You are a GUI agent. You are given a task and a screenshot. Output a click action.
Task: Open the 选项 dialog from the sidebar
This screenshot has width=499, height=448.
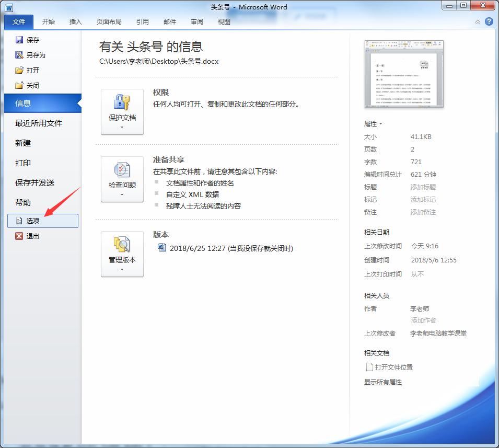pos(32,221)
